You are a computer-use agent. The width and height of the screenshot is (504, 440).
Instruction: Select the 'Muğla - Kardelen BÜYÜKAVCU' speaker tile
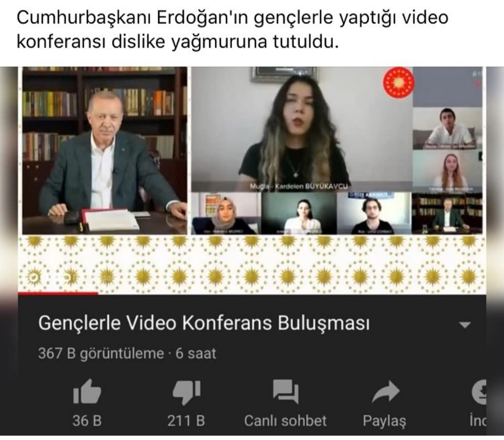(302, 129)
